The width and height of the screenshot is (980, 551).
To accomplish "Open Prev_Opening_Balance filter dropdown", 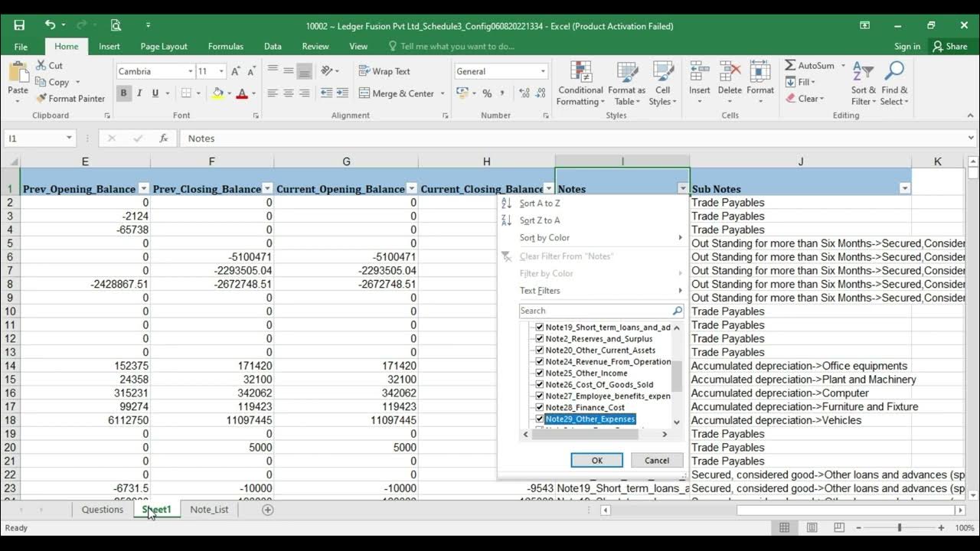I will (x=143, y=189).
